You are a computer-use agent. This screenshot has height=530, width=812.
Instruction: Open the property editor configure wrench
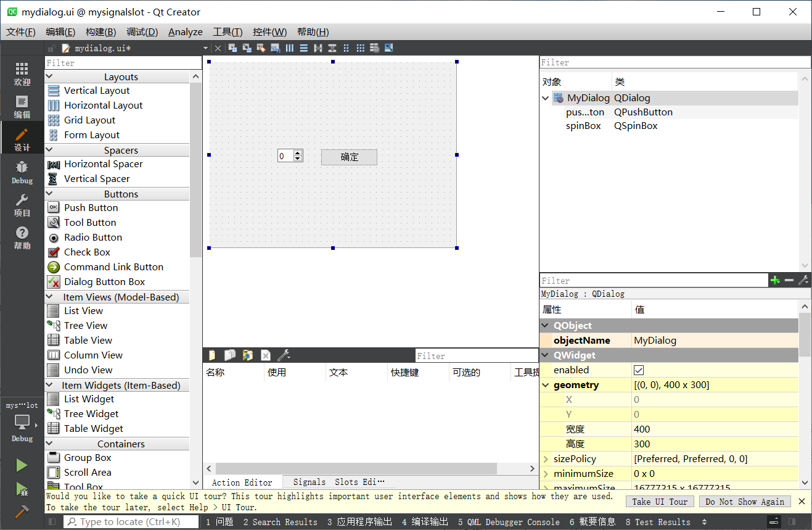pos(803,281)
